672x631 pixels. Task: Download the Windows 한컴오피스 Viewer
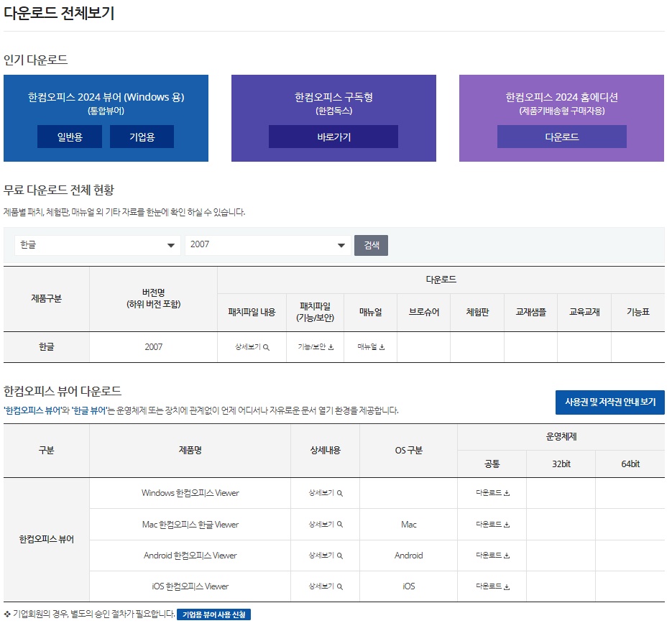click(x=492, y=493)
